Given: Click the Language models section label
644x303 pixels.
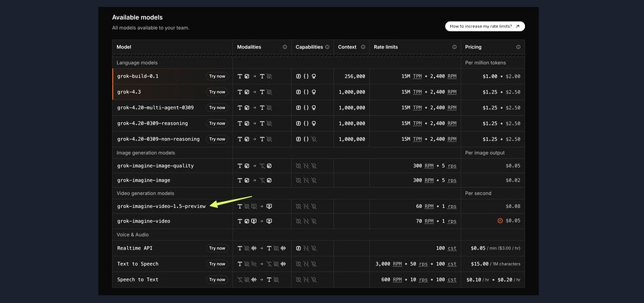Looking at the screenshot, I should pos(137,63).
